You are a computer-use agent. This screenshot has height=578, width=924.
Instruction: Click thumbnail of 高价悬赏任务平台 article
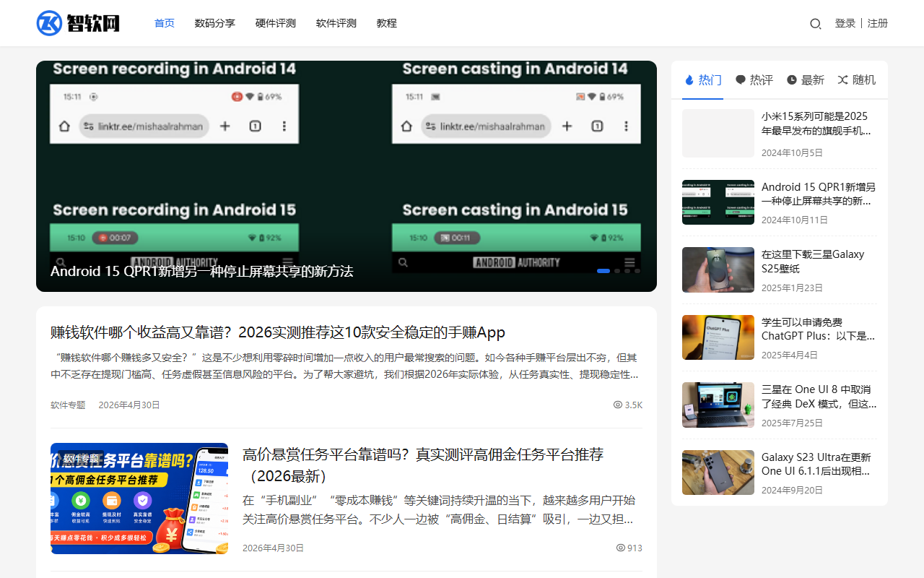coord(139,499)
